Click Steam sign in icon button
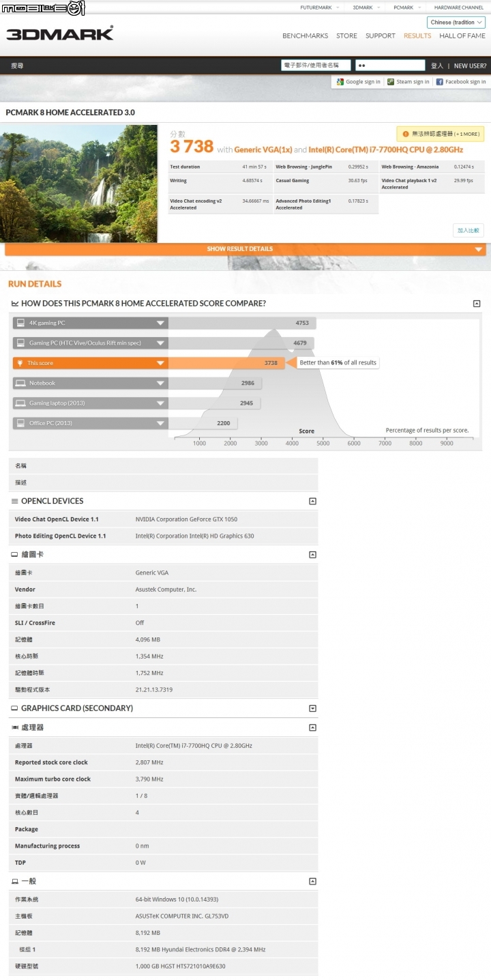This screenshot has height=980, width=491. pyautogui.click(x=391, y=82)
